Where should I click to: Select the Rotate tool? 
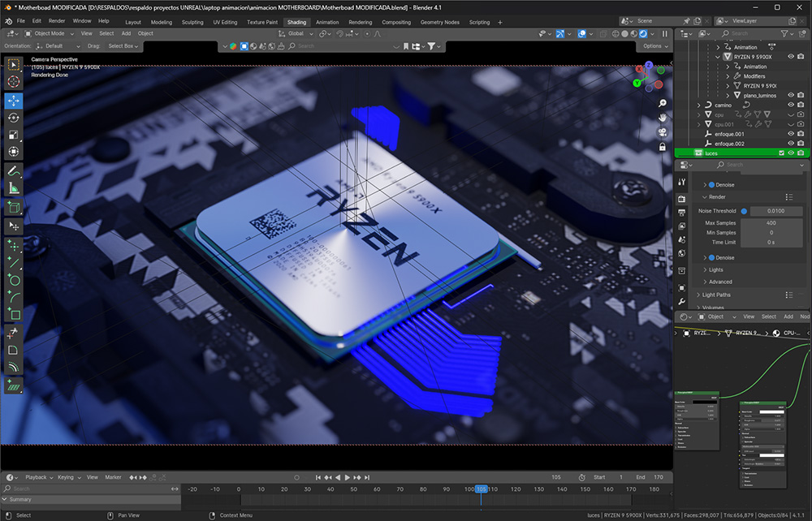click(x=14, y=118)
